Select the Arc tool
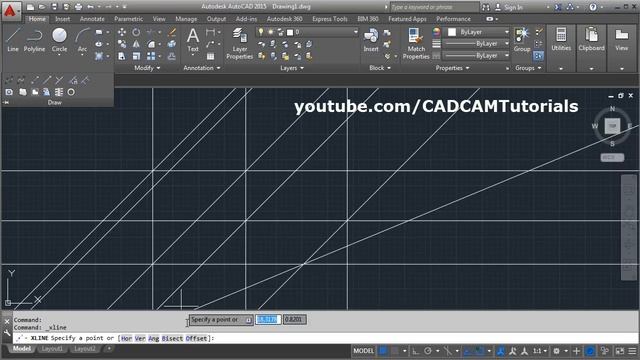 pos(82,40)
